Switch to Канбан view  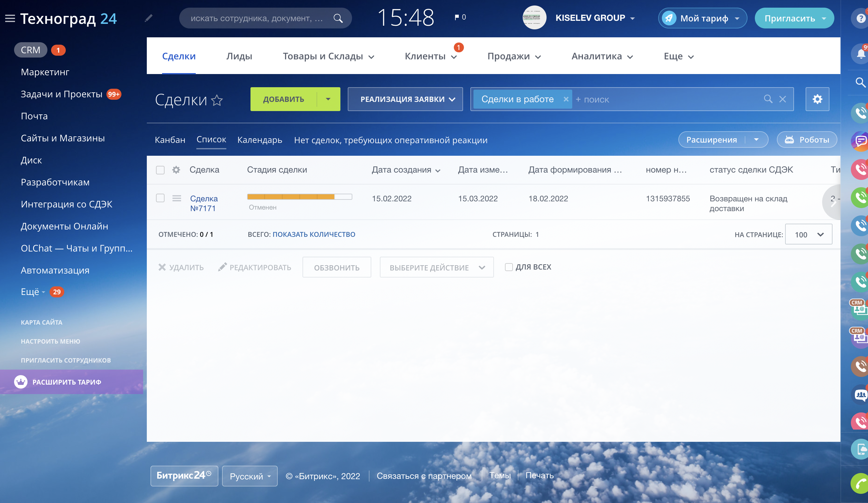(170, 140)
